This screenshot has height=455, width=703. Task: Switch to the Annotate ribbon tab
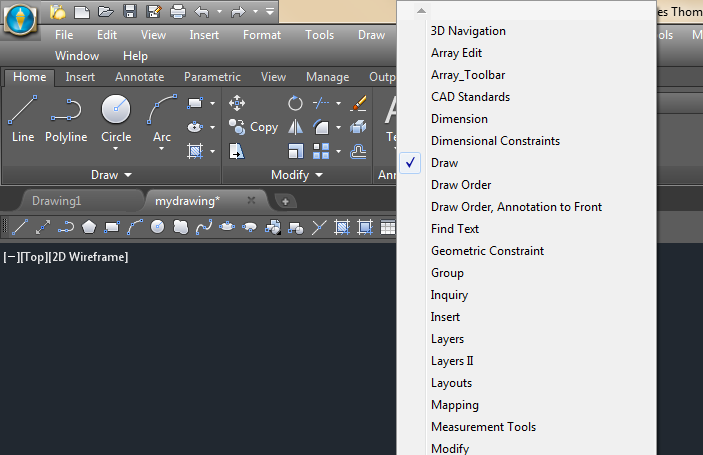tap(139, 77)
